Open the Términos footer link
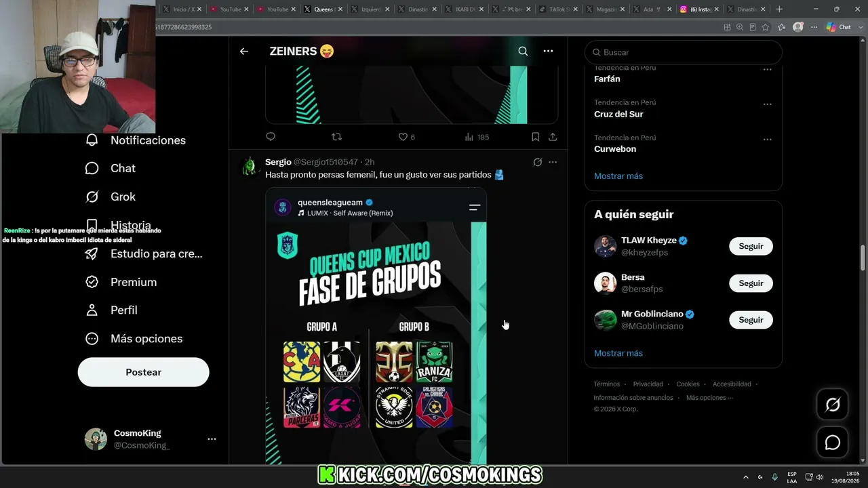Image resolution: width=868 pixels, height=488 pixels. point(607,384)
